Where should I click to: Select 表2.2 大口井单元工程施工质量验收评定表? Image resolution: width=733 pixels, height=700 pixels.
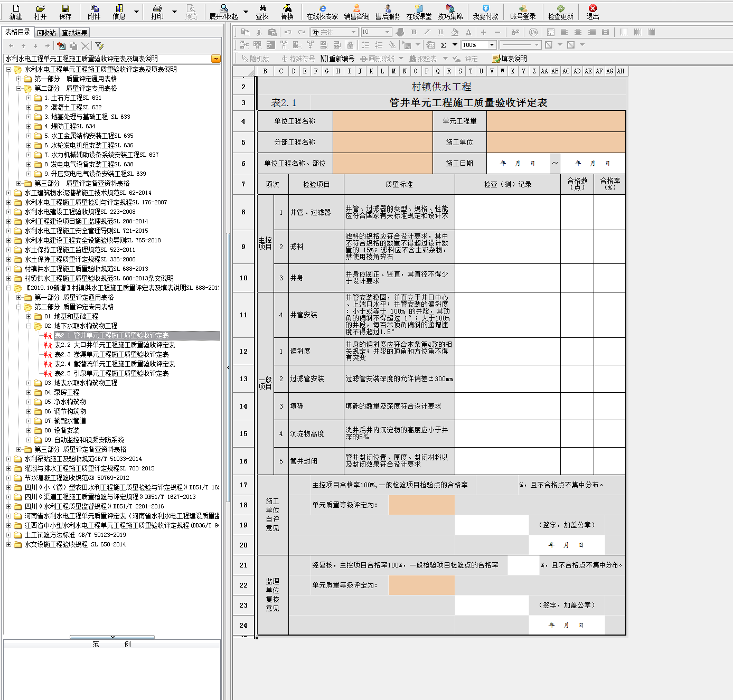pos(115,345)
